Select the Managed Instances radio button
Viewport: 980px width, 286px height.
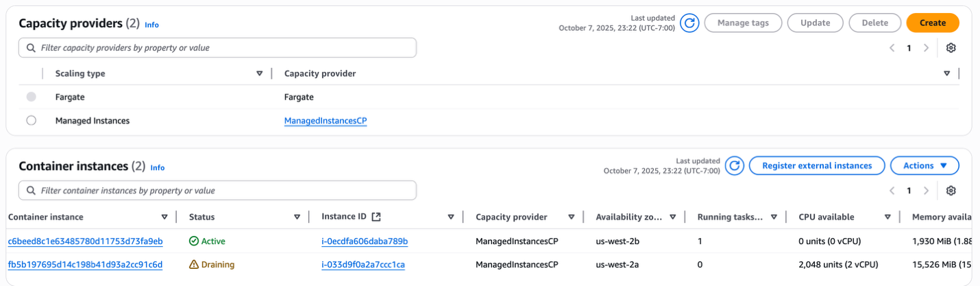31,121
